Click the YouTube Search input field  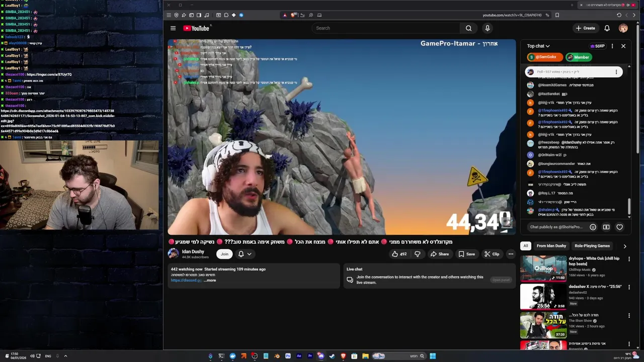coord(385,28)
